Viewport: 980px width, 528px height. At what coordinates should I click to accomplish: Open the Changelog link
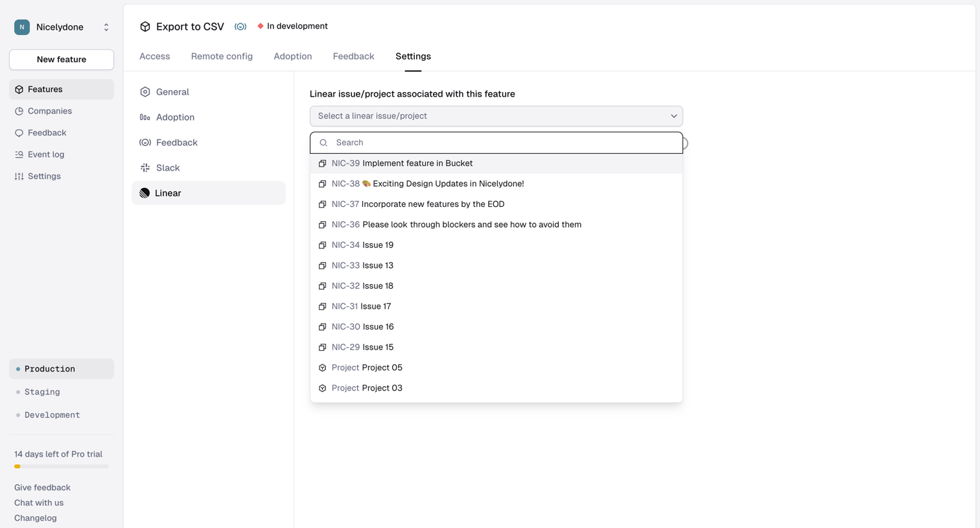click(x=36, y=518)
